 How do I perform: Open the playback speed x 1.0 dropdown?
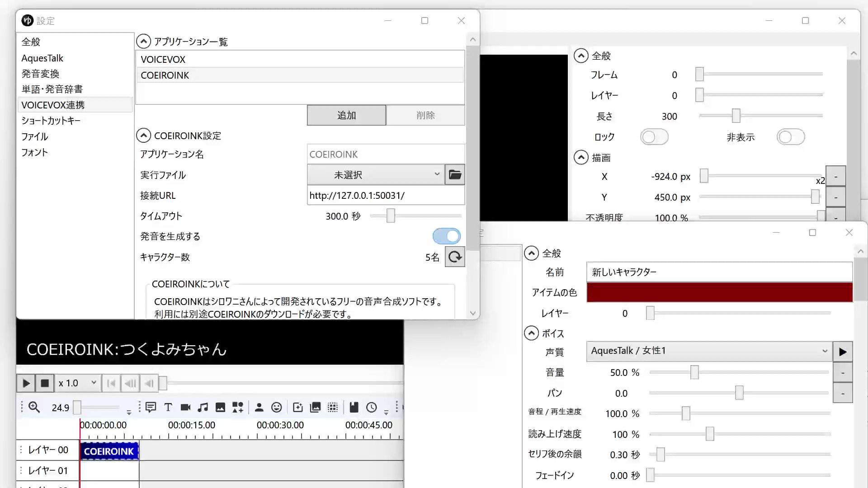coord(77,383)
